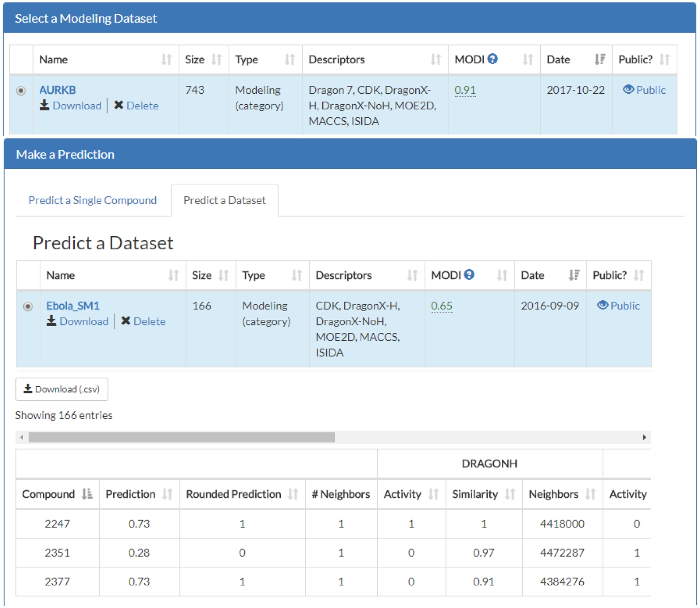This screenshot has width=700, height=608.
Task: Click Public link for Ebola_SM1
Action: pyautogui.click(x=626, y=305)
